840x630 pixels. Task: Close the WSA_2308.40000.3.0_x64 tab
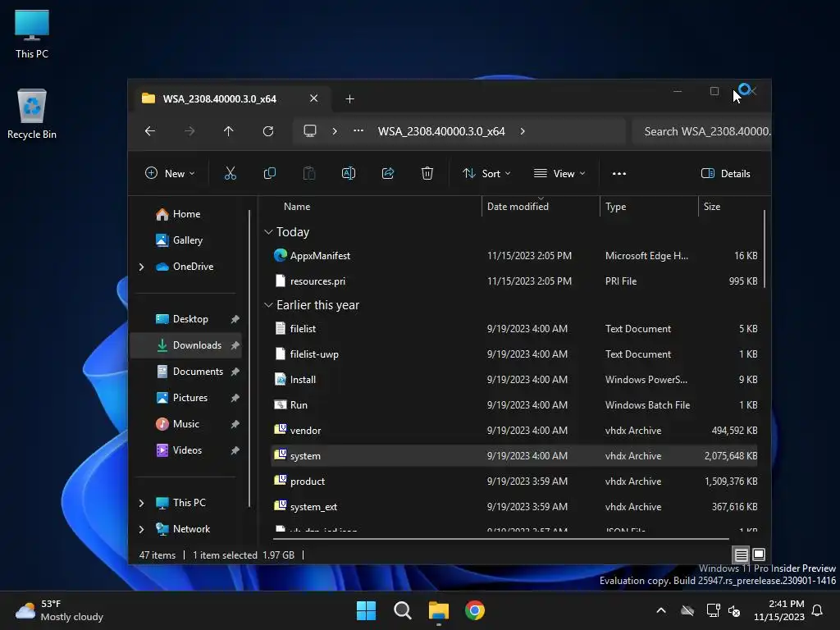click(x=314, y=98)
